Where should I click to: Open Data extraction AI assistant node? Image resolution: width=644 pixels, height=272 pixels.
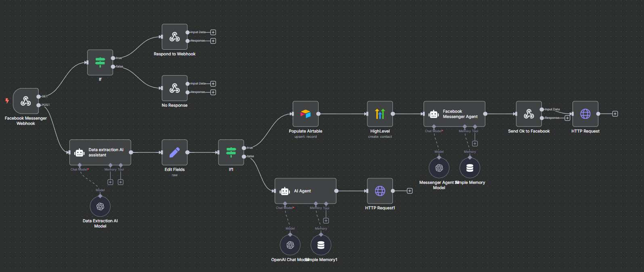pos(100,152)
